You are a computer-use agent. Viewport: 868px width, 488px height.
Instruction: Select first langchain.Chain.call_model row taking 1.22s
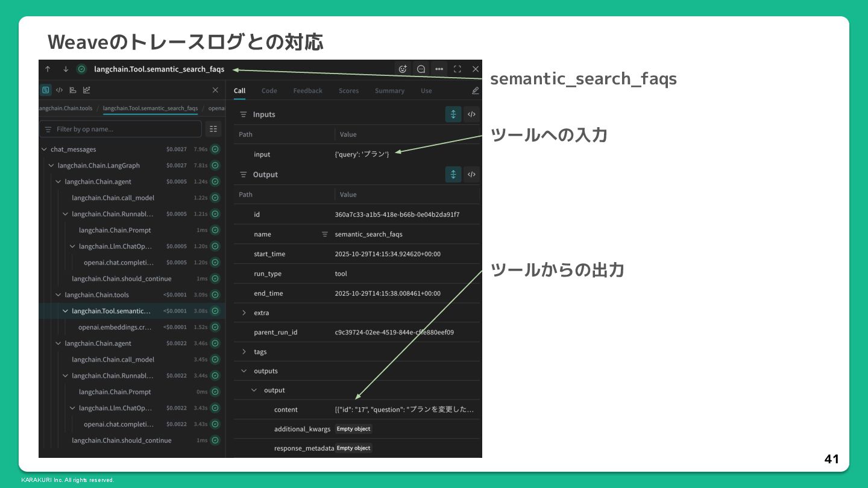tap(132, 198)
